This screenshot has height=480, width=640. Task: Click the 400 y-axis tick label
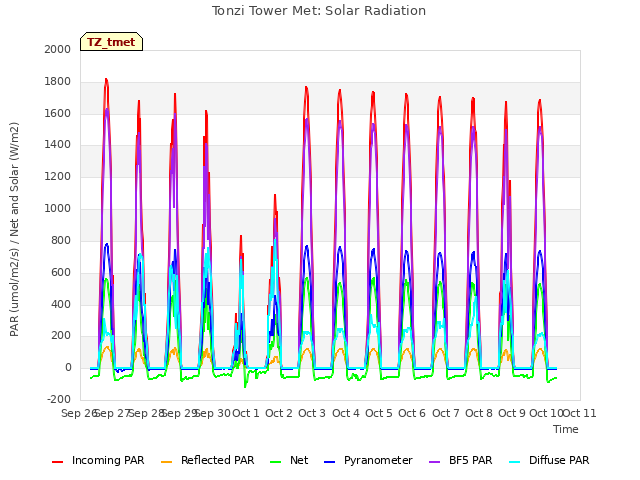tap(61, 304)
